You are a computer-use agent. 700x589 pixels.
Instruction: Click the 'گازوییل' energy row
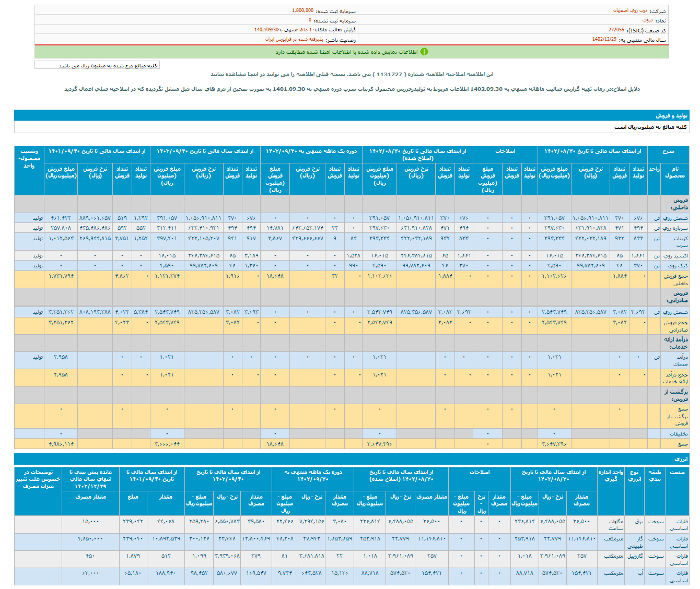pos(634,556)
